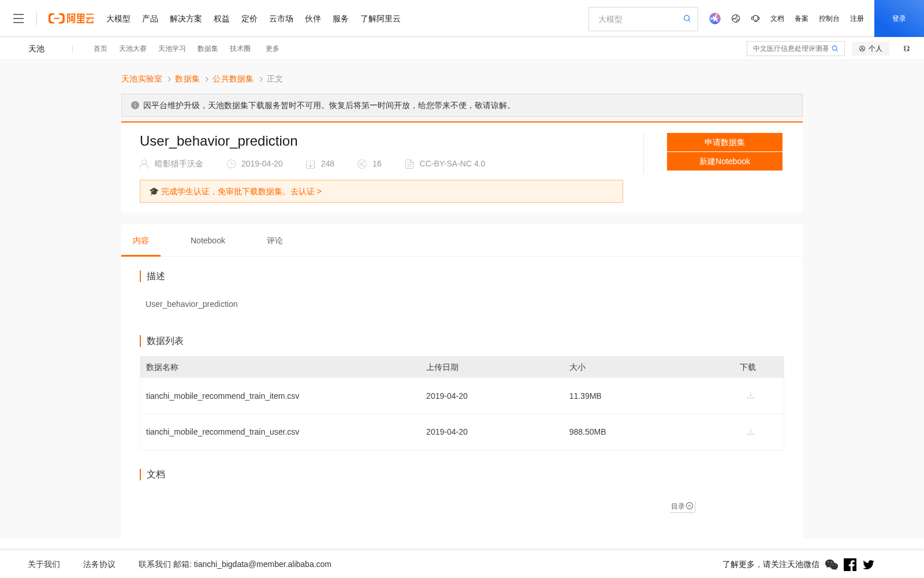Viewport: 924px width, 578px height.
Task: Open the 了解阿里云 top menu item
Action: coord(381,18)
